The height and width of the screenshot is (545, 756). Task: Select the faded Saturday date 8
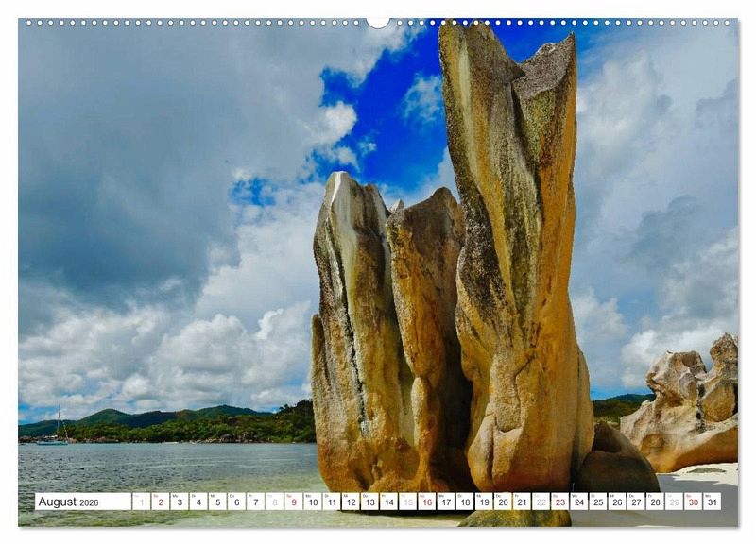275,502
